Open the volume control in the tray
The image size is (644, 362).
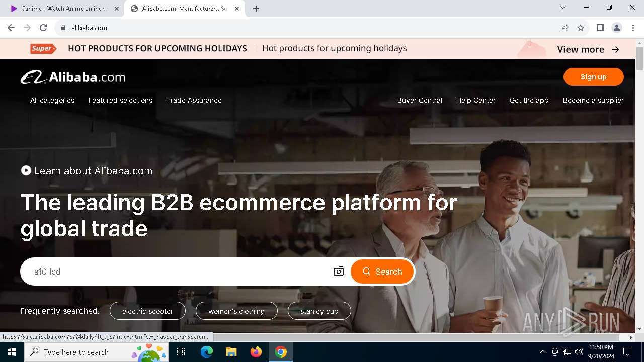579,352
